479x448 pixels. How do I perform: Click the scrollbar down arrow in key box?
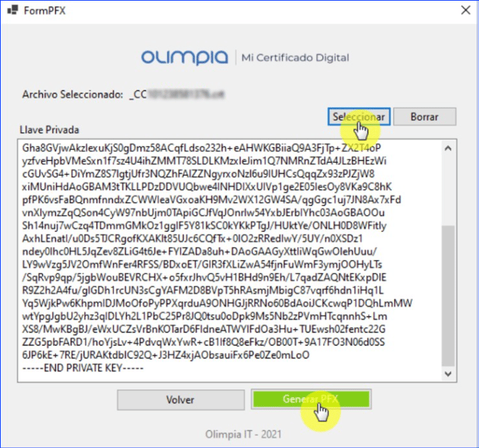(448, 374)
